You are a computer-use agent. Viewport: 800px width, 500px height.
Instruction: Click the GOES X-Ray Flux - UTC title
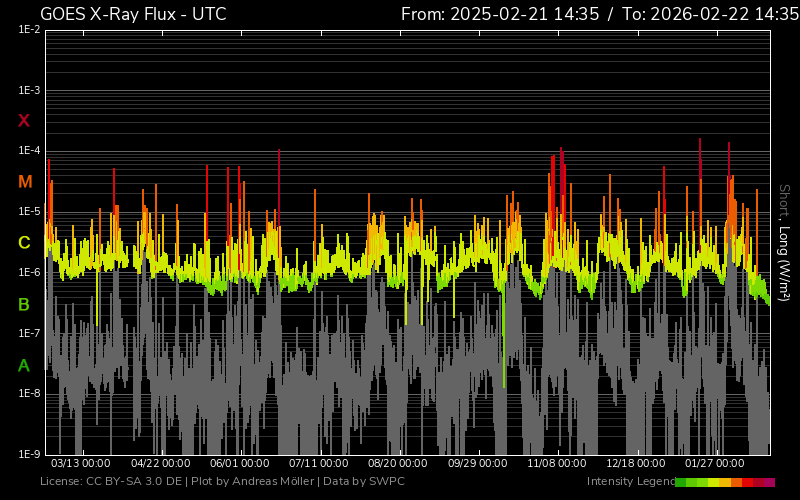pyautogui.click(x=133, y=14)
